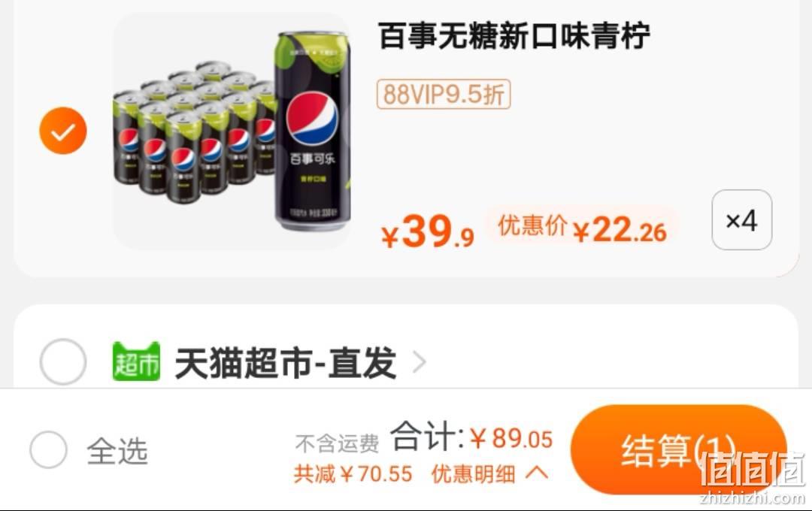This screenshot has height=511, width=812.
Task: Uncheck the orange Pepsi item checkbox
Action: pyautogui.click(x=62, y=131)
